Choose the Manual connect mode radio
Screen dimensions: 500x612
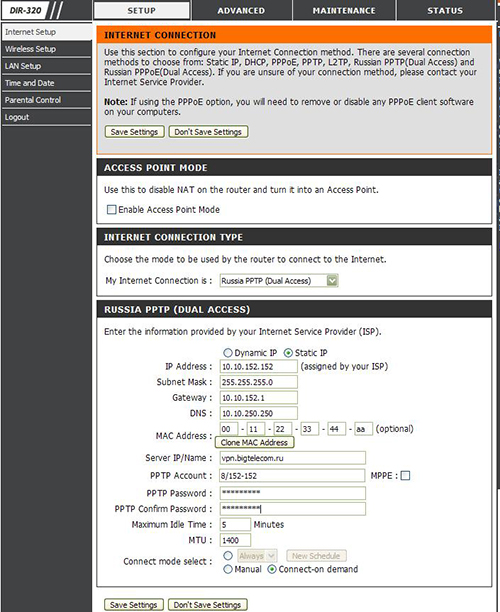tap(228, 569)
